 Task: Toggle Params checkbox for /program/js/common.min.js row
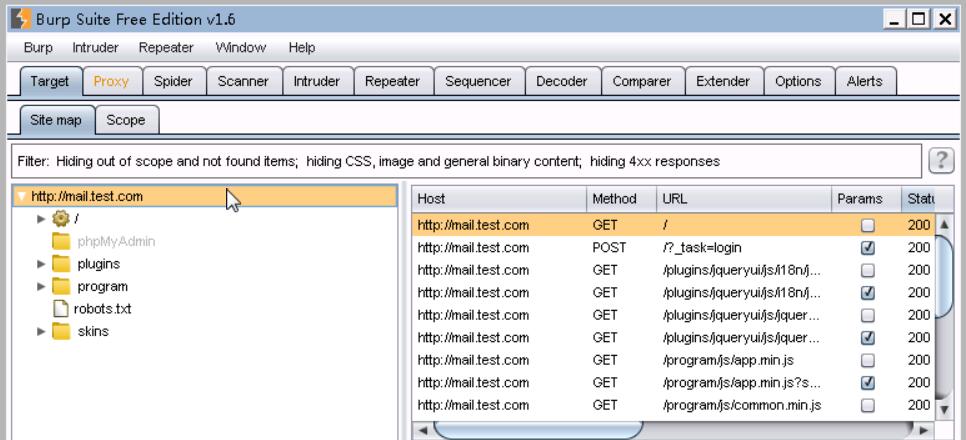[867, 405]
